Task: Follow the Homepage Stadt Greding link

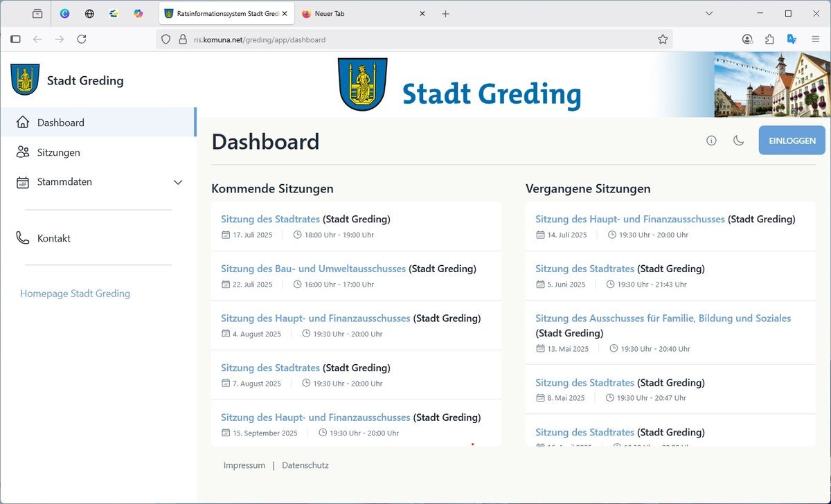Action: click(75, 294)
